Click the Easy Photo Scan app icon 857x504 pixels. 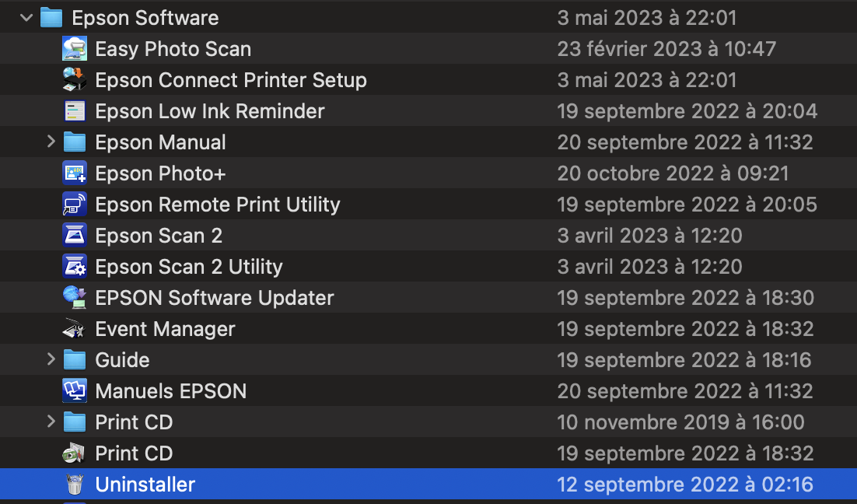pos(75,49)
